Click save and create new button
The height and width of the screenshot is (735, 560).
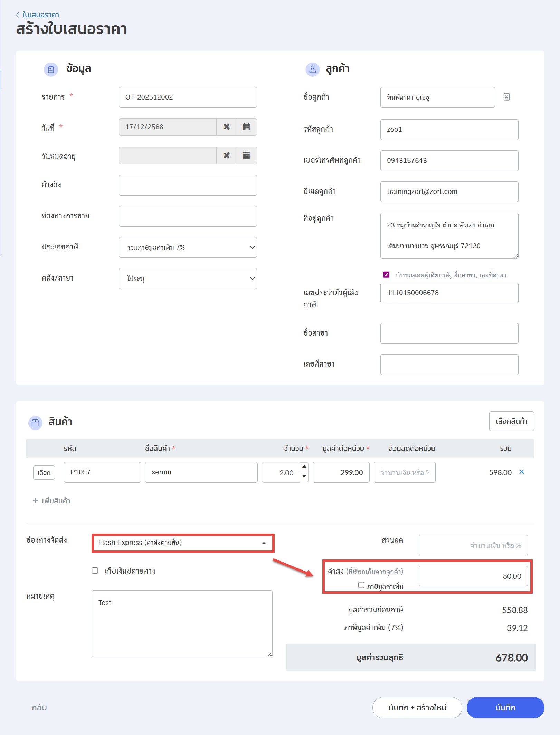coord(417,708)
